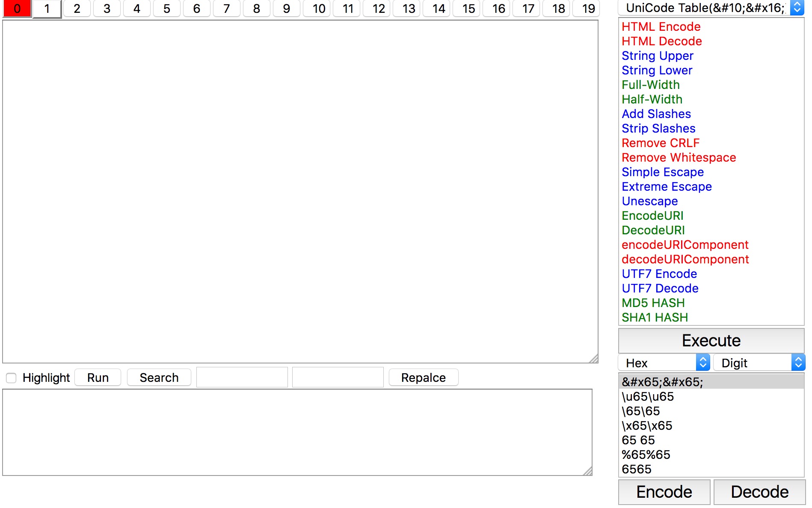Select HTML Decode in the function list
The width and height of the screenshot is (812, 508).
point(711,41)
